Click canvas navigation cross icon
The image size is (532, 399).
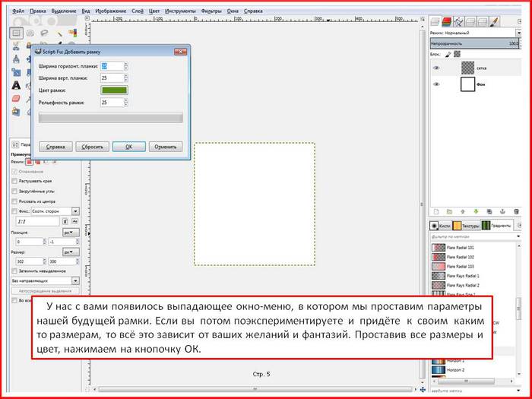click(423, 390)
